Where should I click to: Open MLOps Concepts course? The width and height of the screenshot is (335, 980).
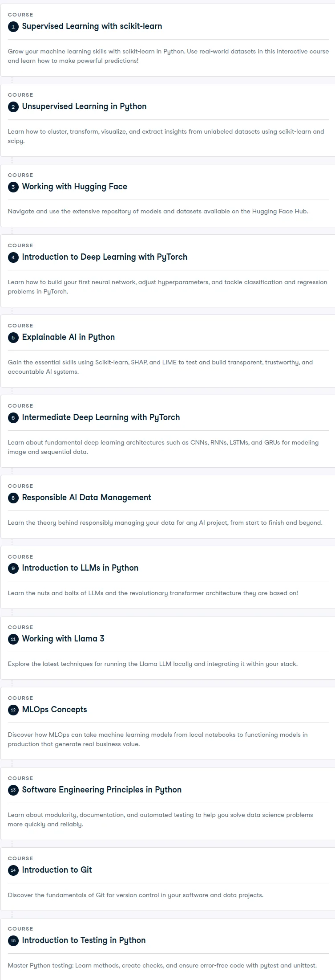[x=55, y=710]
